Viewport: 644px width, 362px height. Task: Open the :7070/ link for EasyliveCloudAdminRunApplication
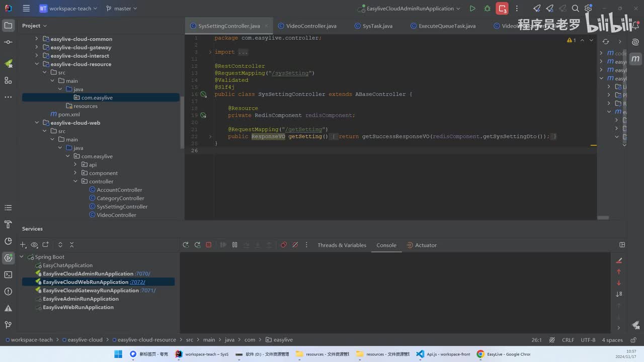click(x=142, y=274)
